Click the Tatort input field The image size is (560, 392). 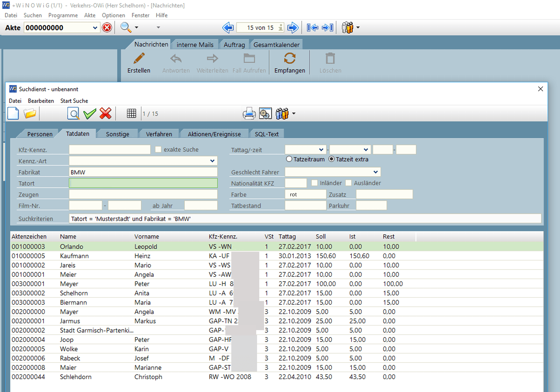pos(143,183)
